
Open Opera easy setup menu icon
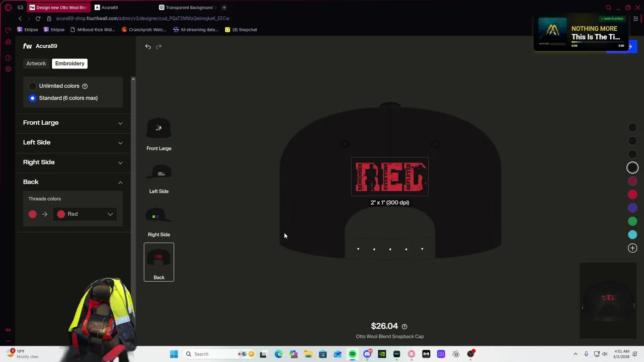coord(636,19)
